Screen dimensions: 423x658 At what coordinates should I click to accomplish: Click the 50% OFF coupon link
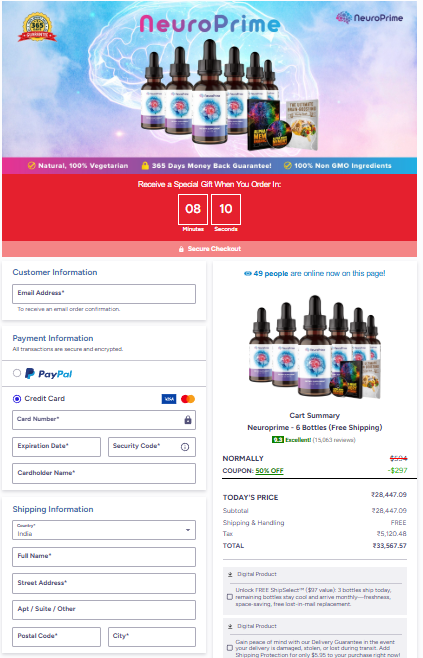(x=269, y=471)
